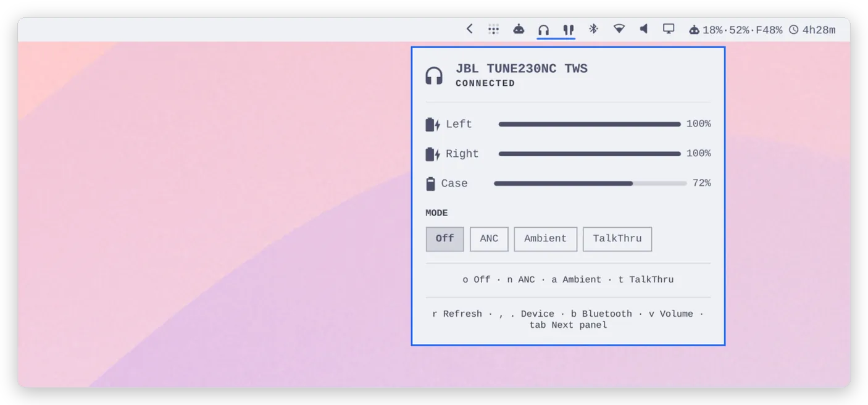868x405 pixels.
Task: Click the 'tab Next panel' hint
Action: point(568,325)
